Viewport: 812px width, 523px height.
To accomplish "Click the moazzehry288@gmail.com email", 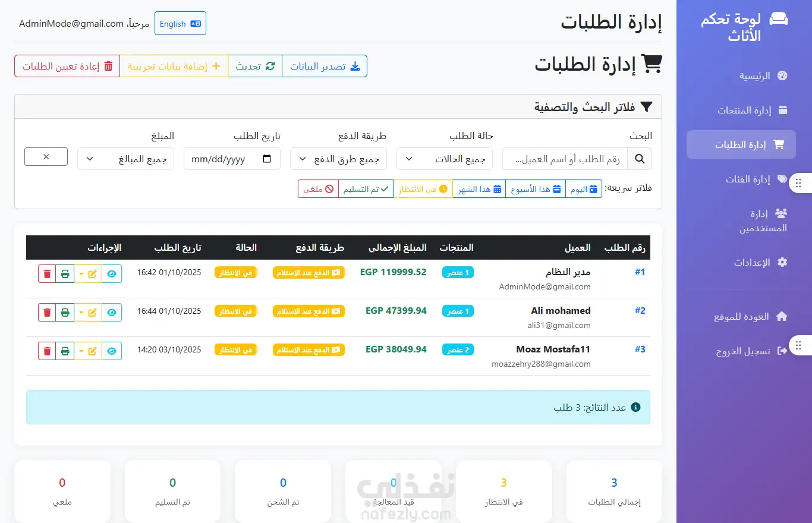I will [541, 364].
